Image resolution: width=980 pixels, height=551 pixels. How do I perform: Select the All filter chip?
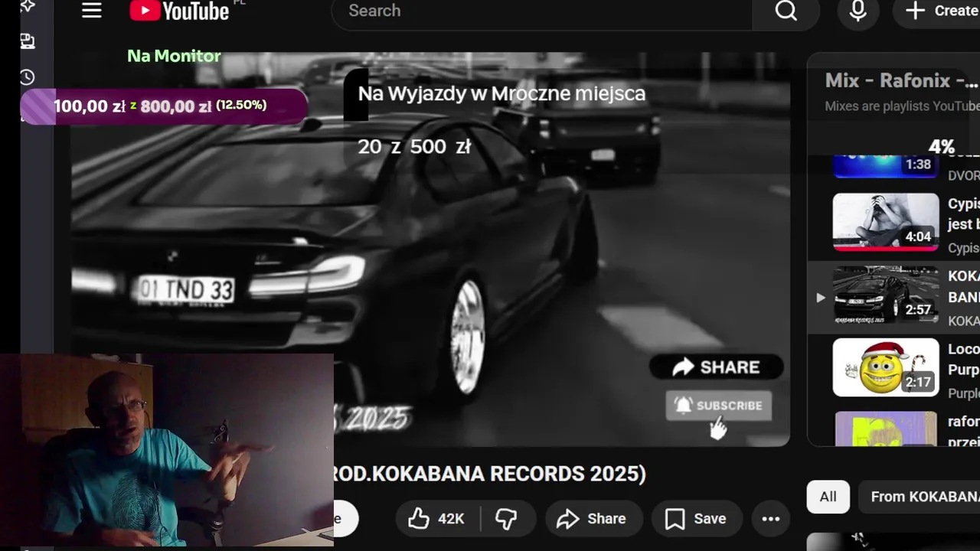[x=828, y=497]
